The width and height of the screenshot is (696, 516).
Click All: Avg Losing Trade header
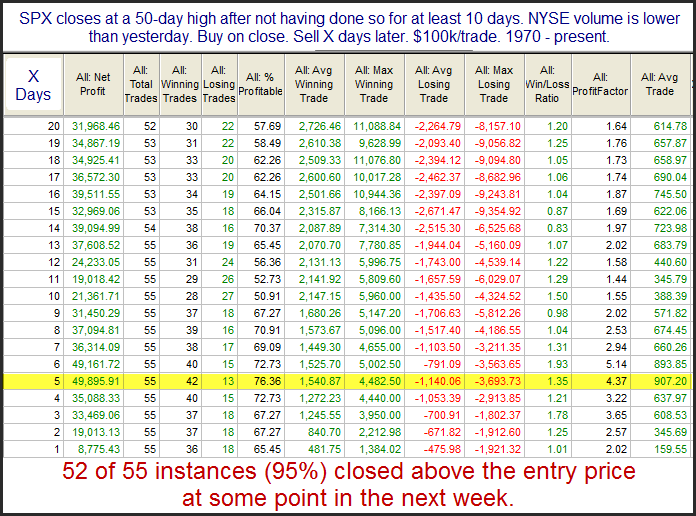(x=434, y=84)
